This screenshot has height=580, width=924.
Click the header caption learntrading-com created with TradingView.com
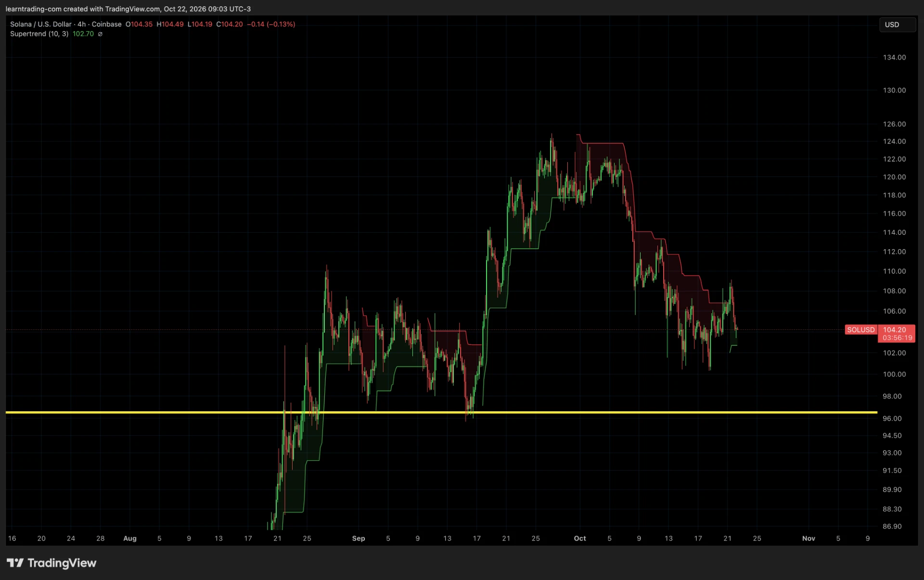(x=83, y=9)
